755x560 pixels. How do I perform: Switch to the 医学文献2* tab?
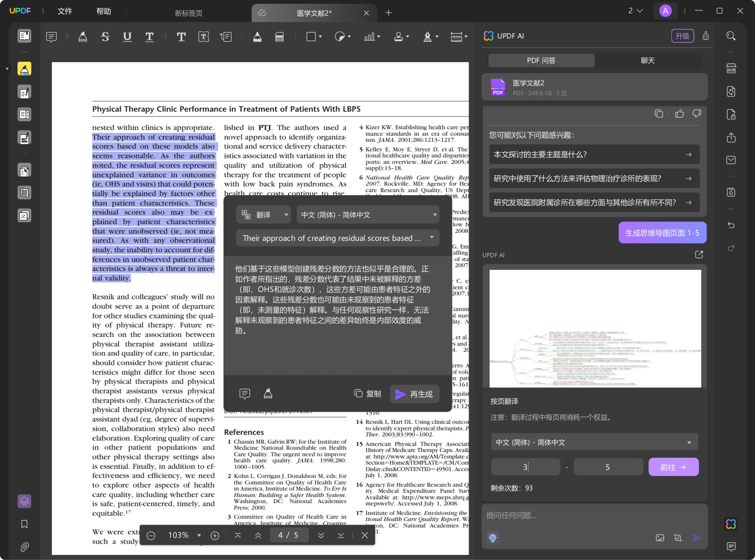pos(314,13)
